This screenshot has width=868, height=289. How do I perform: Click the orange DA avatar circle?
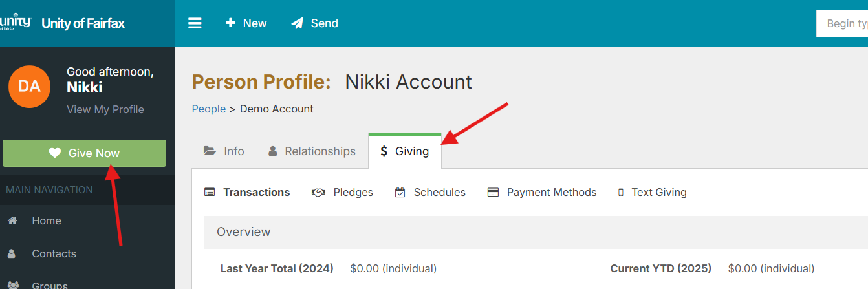click(29, 87)
